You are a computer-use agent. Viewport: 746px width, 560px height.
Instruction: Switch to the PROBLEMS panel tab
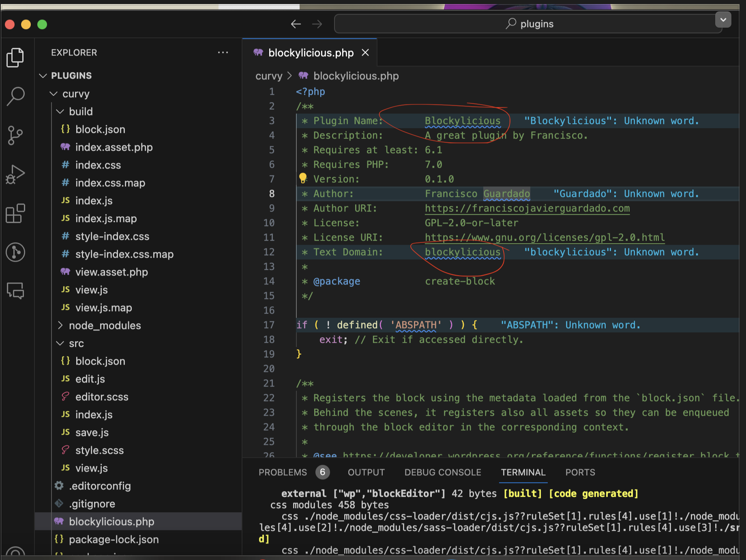(x=283, y=472)
